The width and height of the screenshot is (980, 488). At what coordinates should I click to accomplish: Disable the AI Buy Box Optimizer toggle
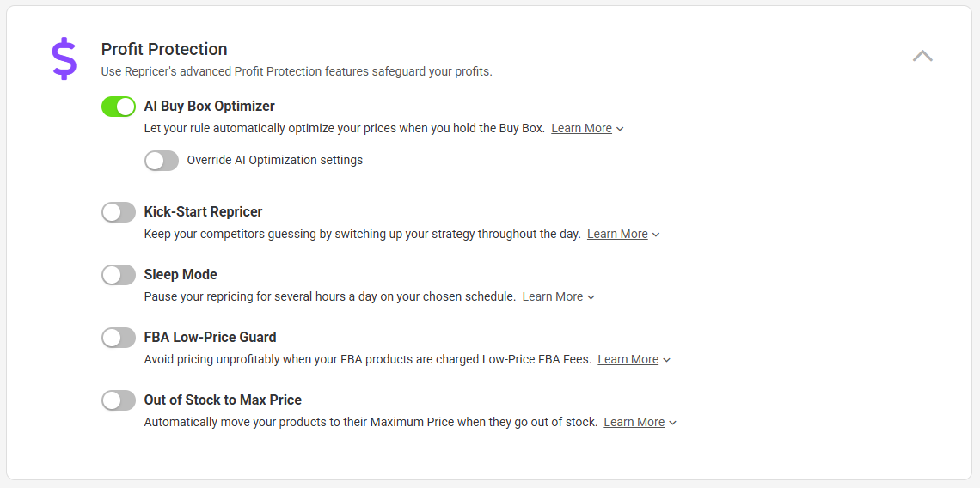(x=119, y=107)
